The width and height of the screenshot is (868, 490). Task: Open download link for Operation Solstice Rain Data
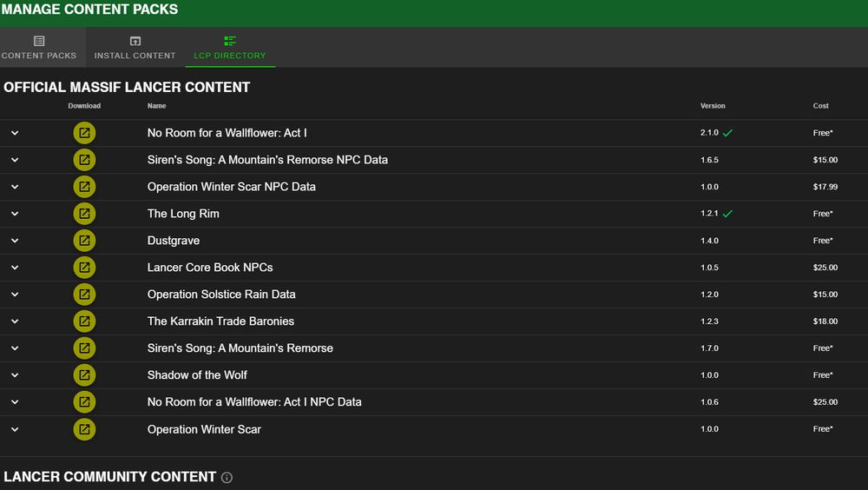coord(84,295)
